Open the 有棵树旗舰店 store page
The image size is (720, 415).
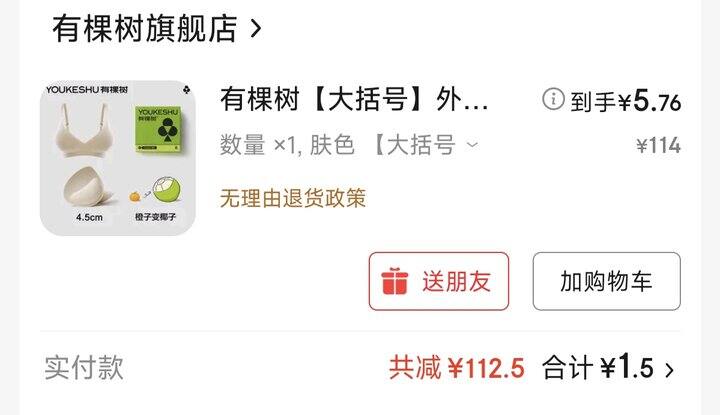(145, 28)
